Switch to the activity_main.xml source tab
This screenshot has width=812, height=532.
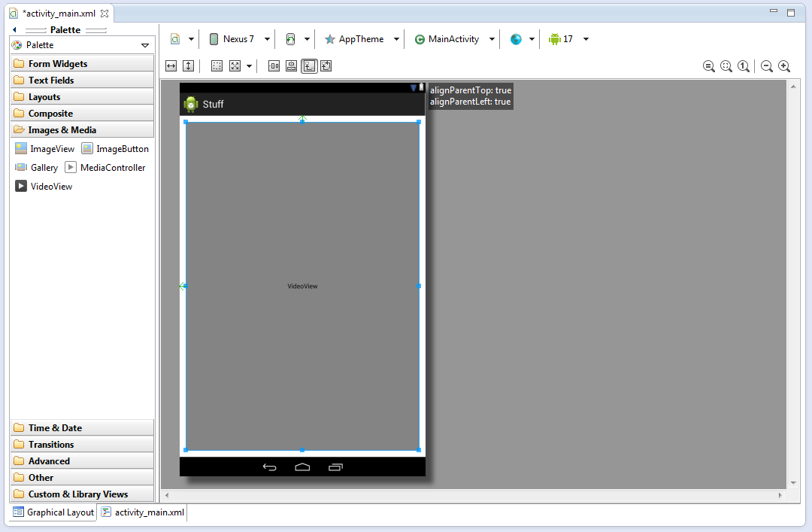pyautogui.click(x=143, y=512)
